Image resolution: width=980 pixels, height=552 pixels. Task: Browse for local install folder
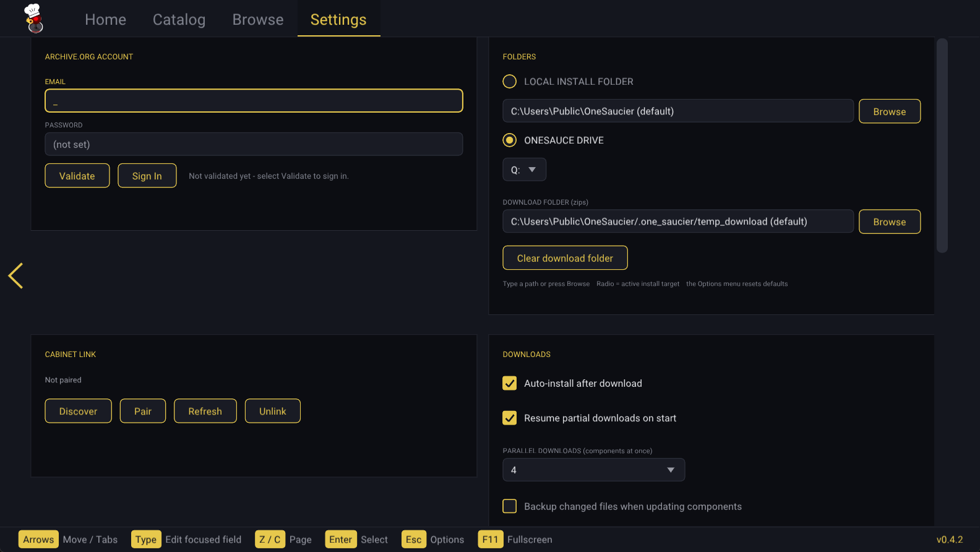point(890,111)
